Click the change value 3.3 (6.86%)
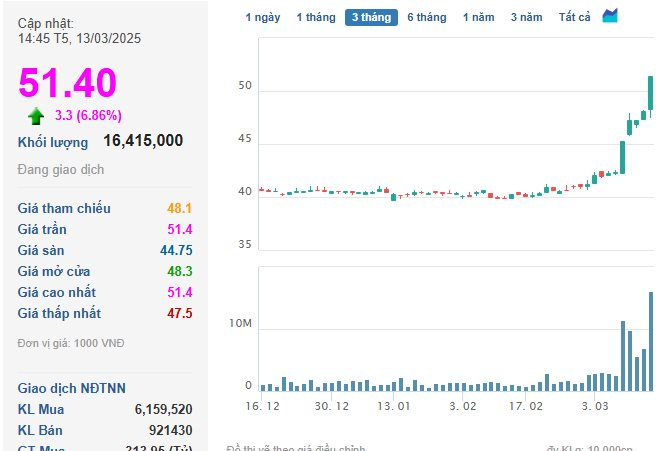Viewport: 663px width, 451px height. tap(88, 115)
